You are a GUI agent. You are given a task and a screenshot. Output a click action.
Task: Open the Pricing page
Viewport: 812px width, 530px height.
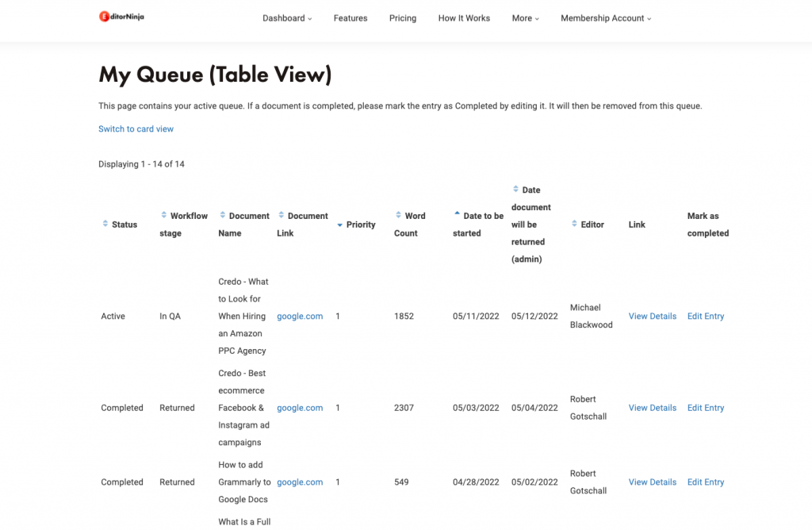(403, 18)
